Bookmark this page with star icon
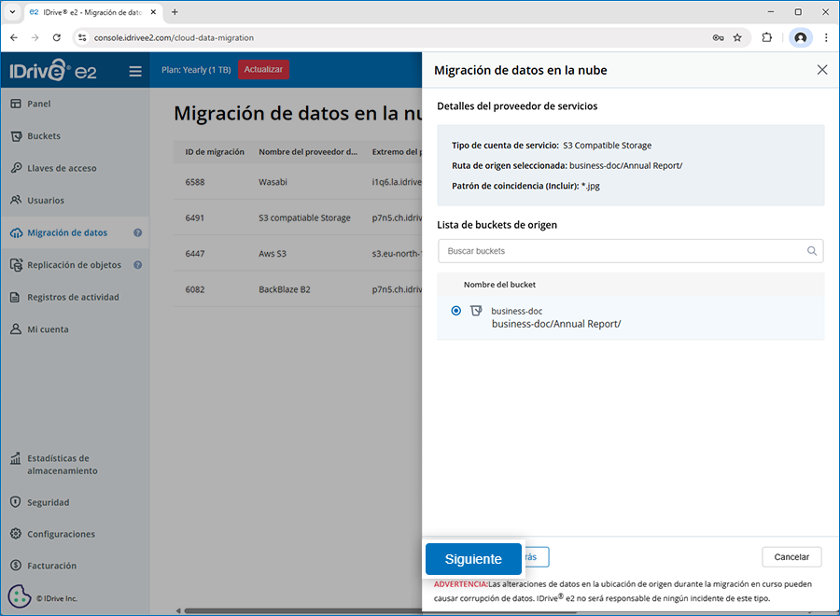 (737, 37)
